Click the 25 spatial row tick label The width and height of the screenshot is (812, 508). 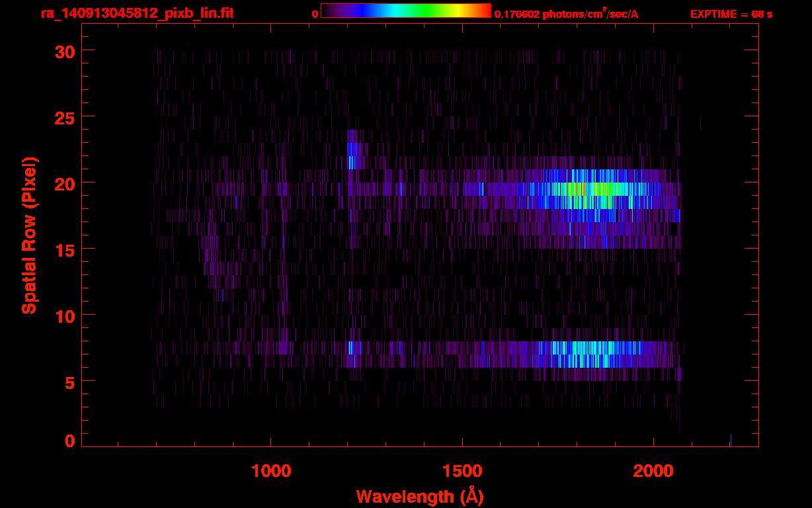(64, 117)
